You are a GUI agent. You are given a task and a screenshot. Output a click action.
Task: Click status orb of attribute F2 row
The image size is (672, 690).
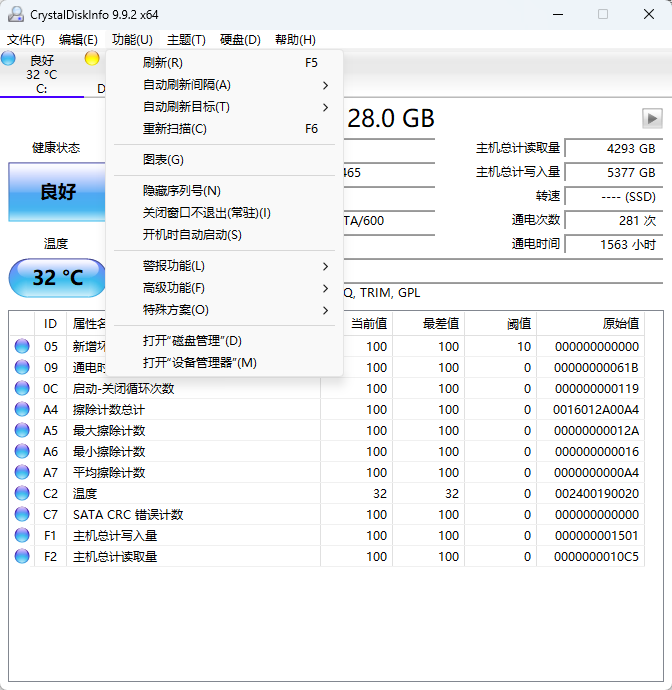[x=22, y=556]
